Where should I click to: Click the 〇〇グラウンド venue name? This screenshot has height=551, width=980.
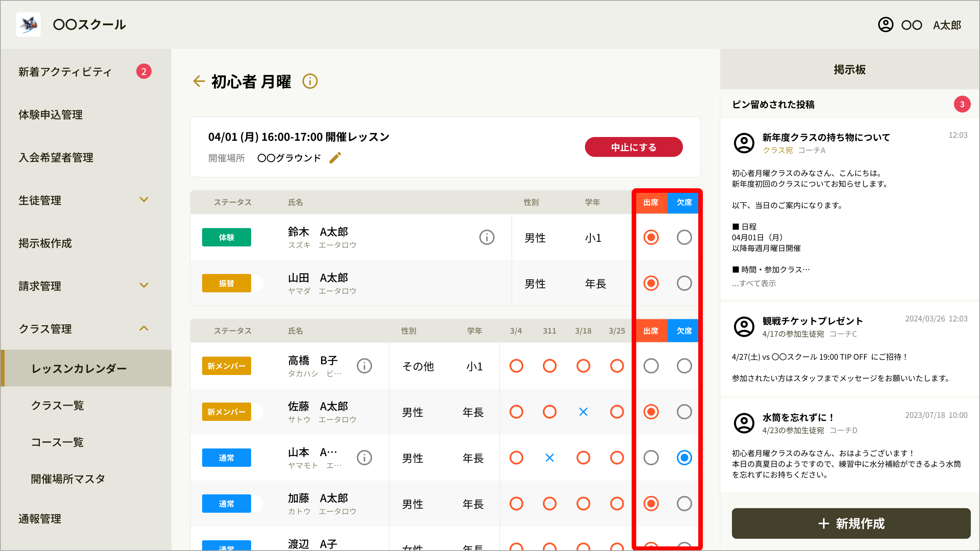[289, 158]
